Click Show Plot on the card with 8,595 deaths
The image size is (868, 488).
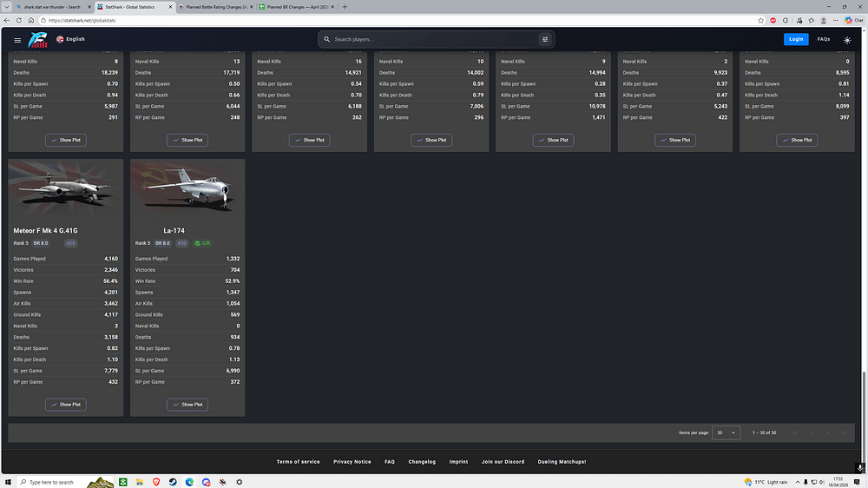(797, 140)
